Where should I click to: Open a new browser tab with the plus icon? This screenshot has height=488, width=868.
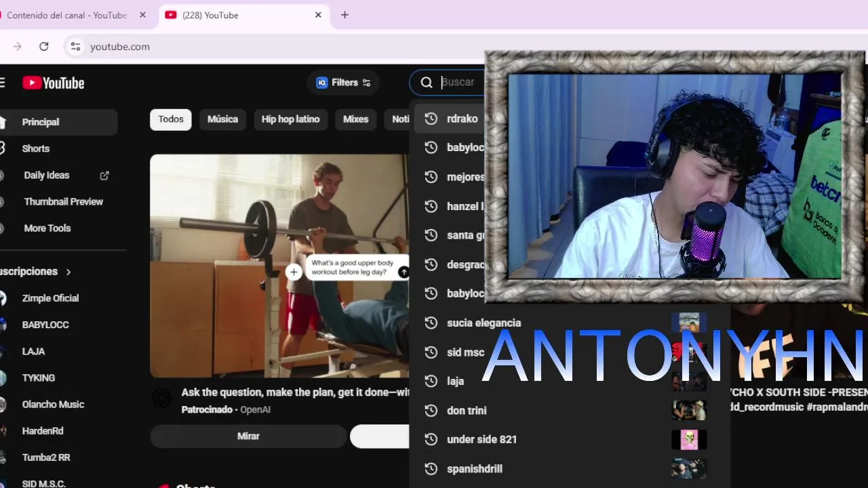[x=344, y=15]
